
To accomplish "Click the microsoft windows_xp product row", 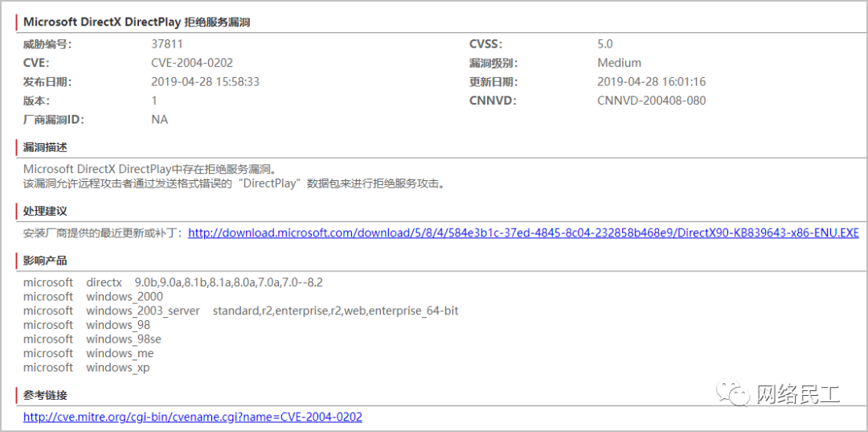I will tap(87, 368).
